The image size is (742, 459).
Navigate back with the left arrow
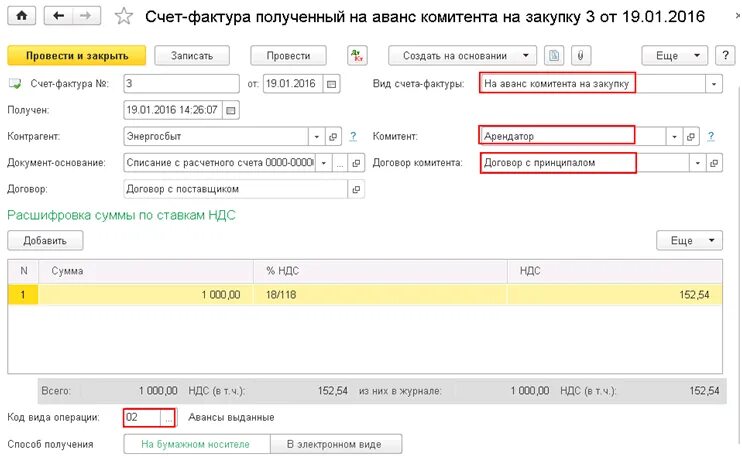pos(58,16)
